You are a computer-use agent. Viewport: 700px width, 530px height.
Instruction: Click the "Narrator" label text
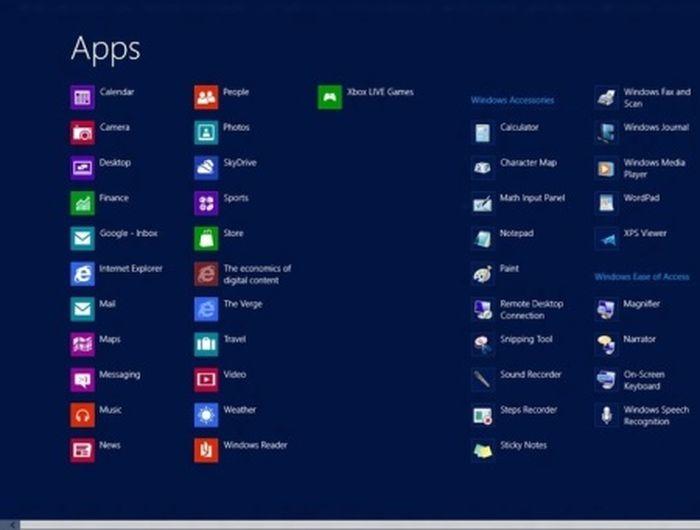pyautogui.click(x=639, y=339)
